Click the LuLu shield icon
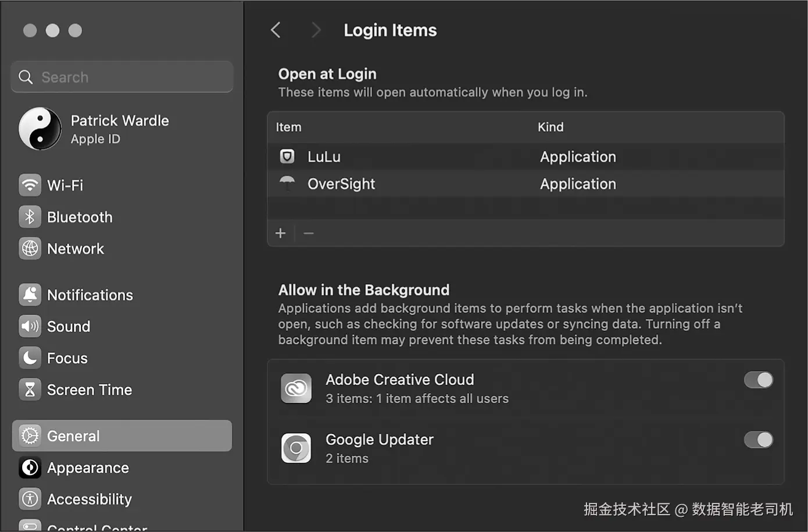Screen dimensions: 808x532 coord(287,156)
